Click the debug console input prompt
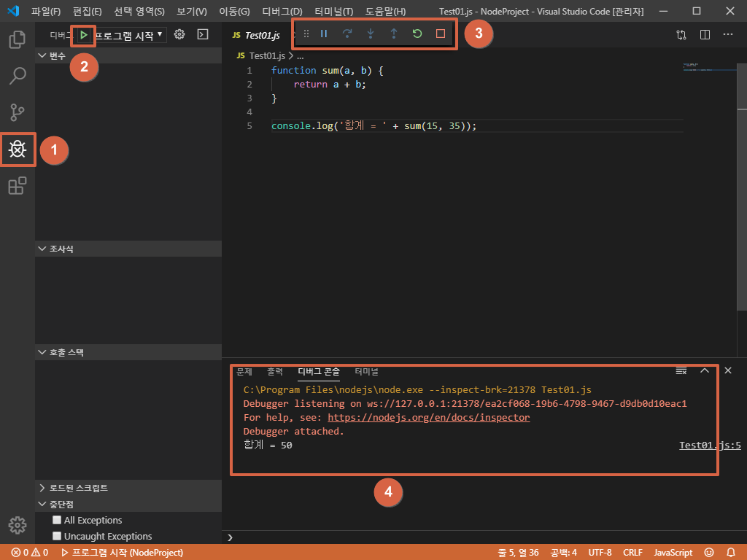This screenshot has width=747, height=560. [x=484, y=537]
